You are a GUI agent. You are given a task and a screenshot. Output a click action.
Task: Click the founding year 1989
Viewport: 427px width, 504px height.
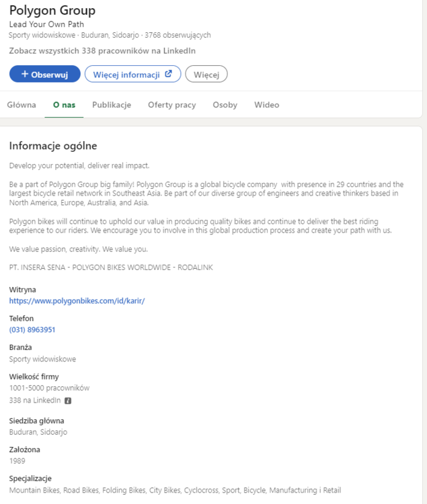click(17, 462)
